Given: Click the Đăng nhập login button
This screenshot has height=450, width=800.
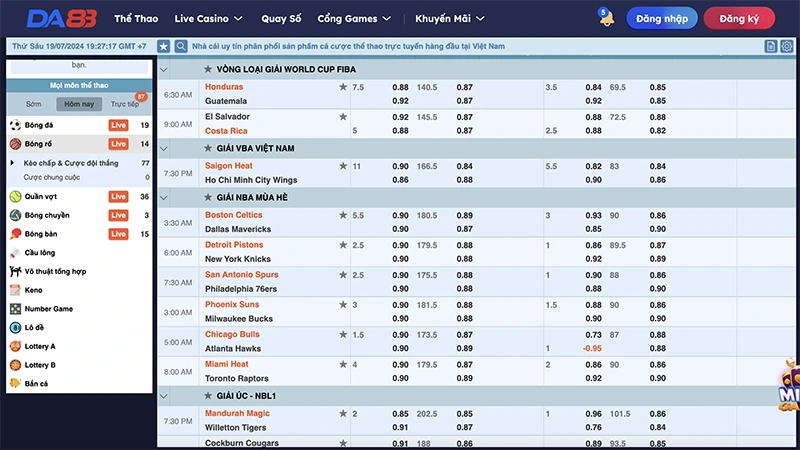Looking at the screenshot, I should [x=662, y=18].
